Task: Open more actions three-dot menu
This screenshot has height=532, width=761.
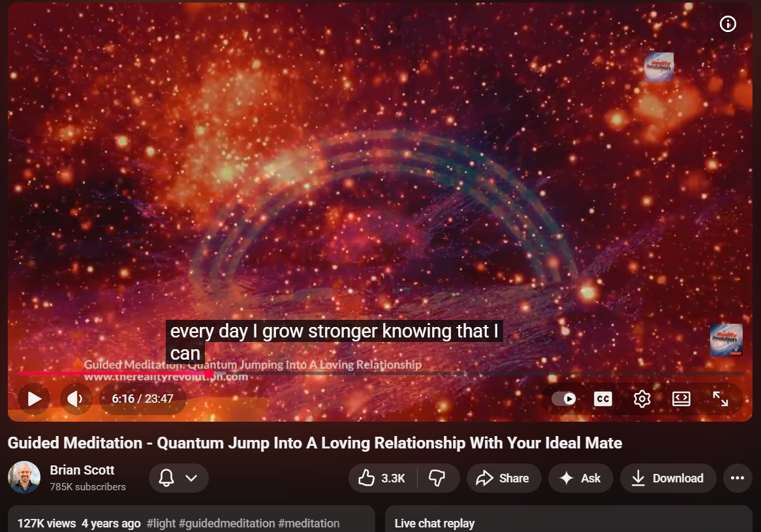Action: tap(738, 478)
